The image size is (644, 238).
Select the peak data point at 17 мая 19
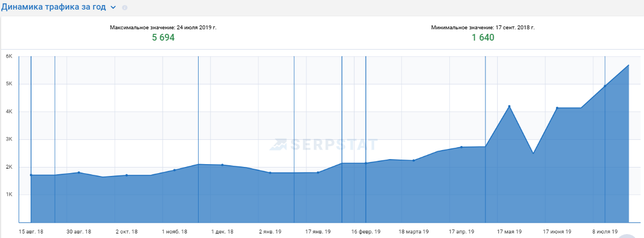509,106
